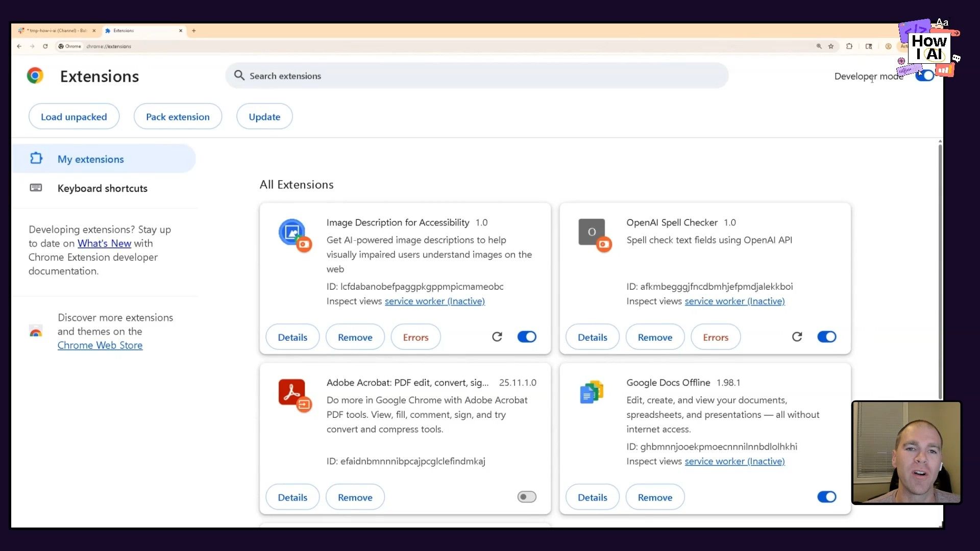Open Keyboard shortcuts in sidebar
This screenshot has height=551, width=980.
(x=104, y=188)
